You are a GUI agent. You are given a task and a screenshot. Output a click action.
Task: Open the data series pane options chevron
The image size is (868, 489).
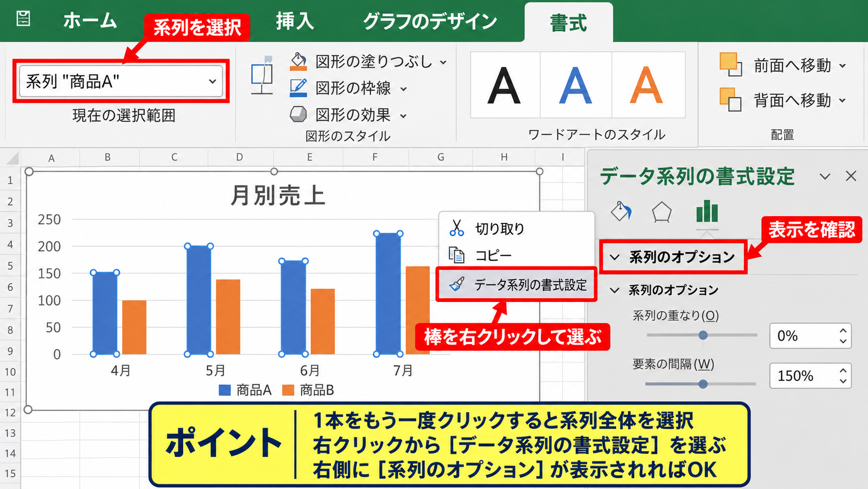pyautogui.click(x=825, y=177)
